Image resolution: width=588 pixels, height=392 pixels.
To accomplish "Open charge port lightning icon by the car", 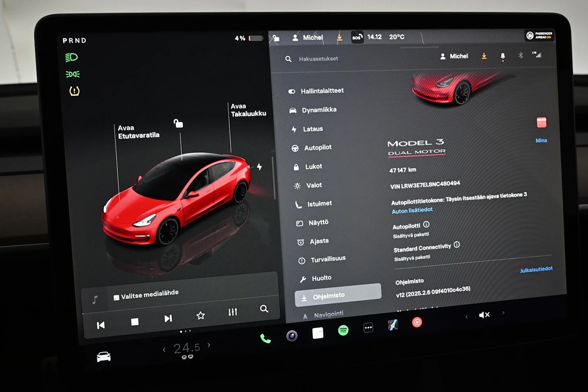I will (x=259, y=167).
